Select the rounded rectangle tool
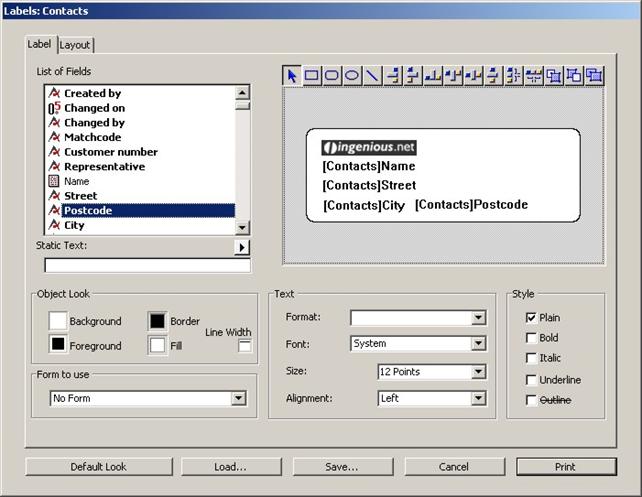This screenshot has height=497, width=642. 332,75
